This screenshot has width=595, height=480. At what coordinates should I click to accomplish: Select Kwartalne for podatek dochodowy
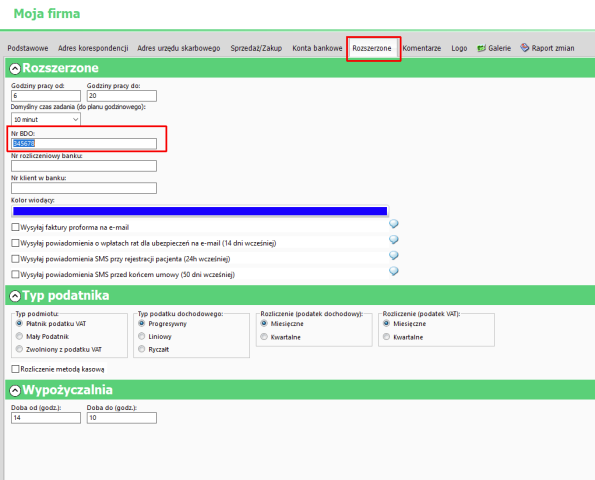264,337
